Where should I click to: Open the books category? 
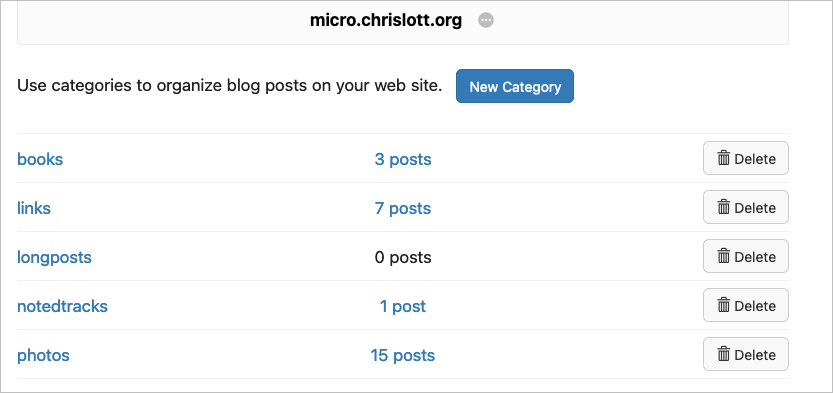pyautogui.click(x=40, y=159)
